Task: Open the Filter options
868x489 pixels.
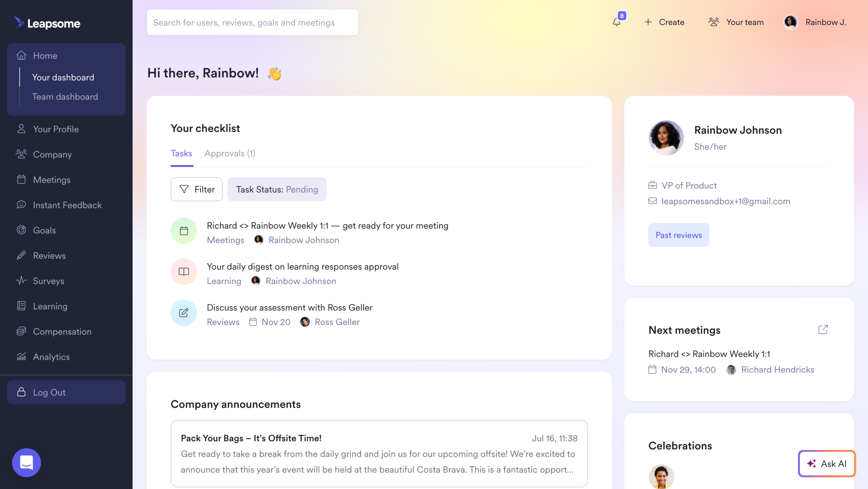Action: 197,189
